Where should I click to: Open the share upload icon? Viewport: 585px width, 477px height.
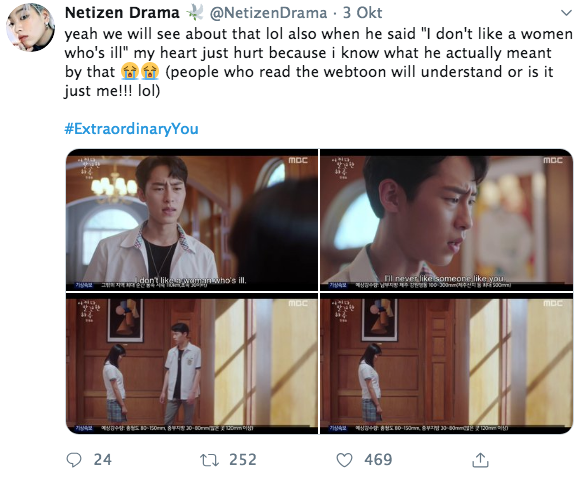480,460
